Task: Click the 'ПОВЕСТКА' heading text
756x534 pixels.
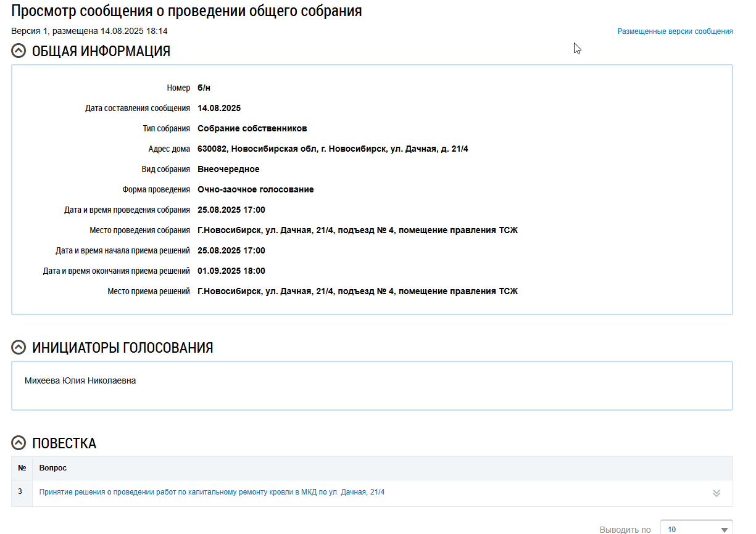Action: [x=64, y=443]
